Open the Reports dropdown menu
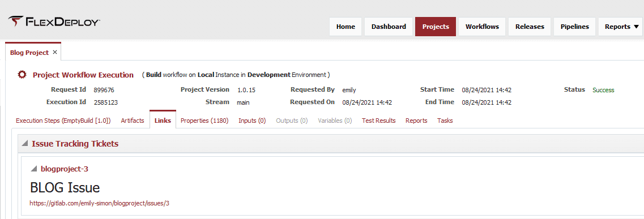Viewport: 644px width, 219px height. click(x=621, y=27)
